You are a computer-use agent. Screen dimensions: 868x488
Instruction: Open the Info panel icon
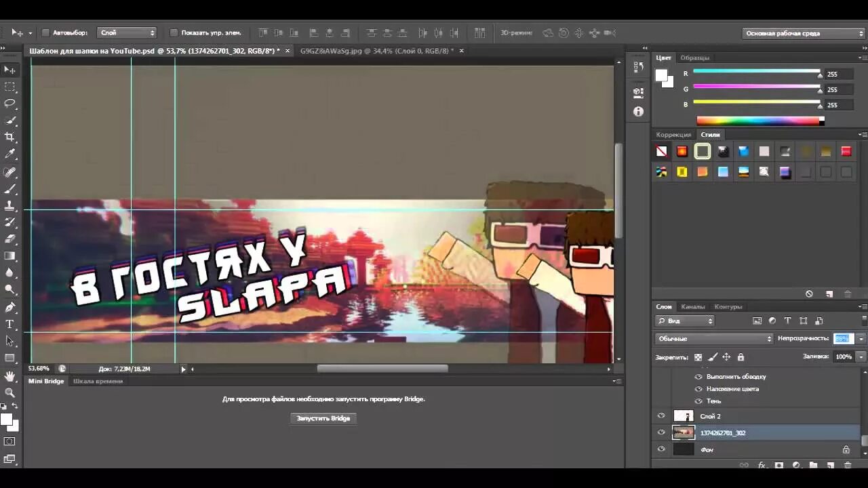638,111
